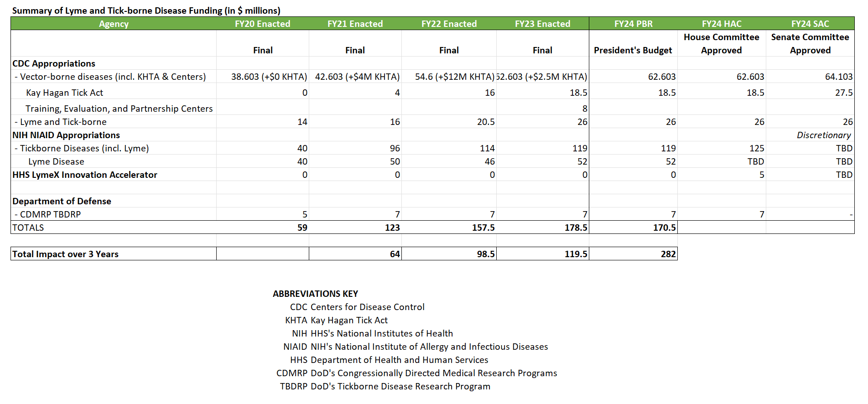Viewport: 868px width, 404px height.
Task: Select the 64.103 value under FY24 SAC
Action: (x=838, y=77)
